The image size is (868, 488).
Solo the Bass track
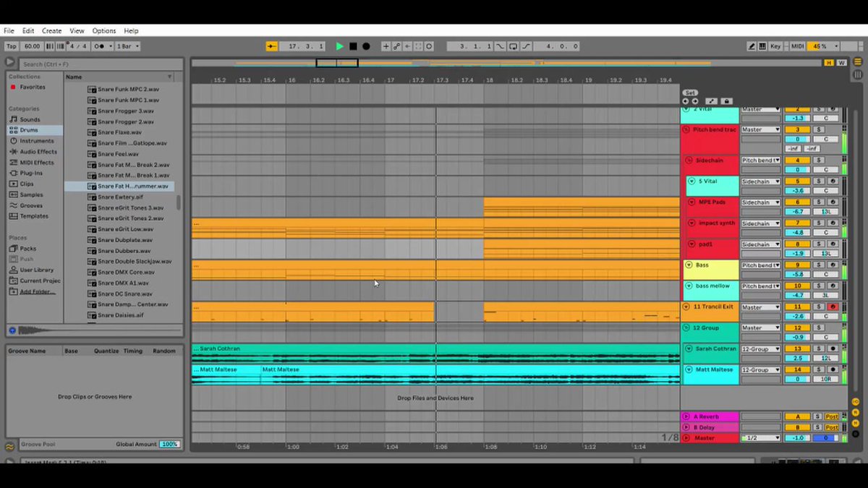click(819, 265)
